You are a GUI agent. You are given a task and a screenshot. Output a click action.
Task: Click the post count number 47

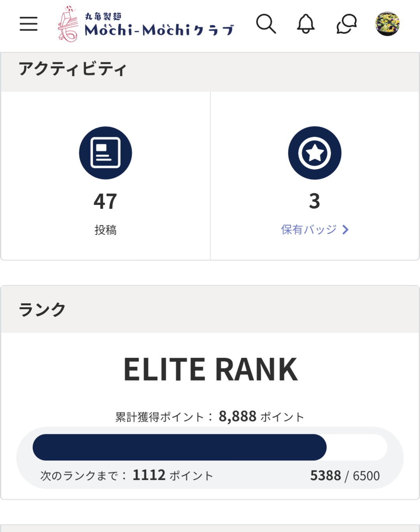point(105,201)
